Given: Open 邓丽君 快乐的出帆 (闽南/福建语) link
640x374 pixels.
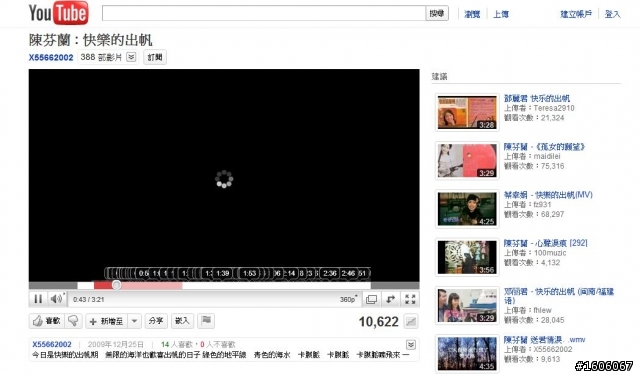Looking at the screenshot, I should click(x=559, y=296).
